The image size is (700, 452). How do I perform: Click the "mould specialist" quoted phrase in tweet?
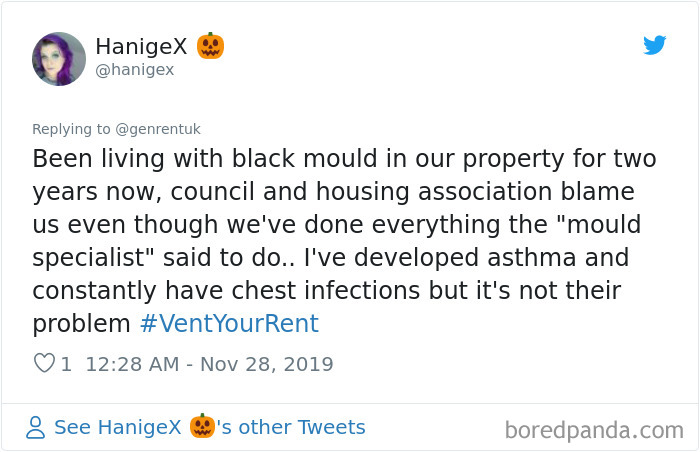click(337, 241)
